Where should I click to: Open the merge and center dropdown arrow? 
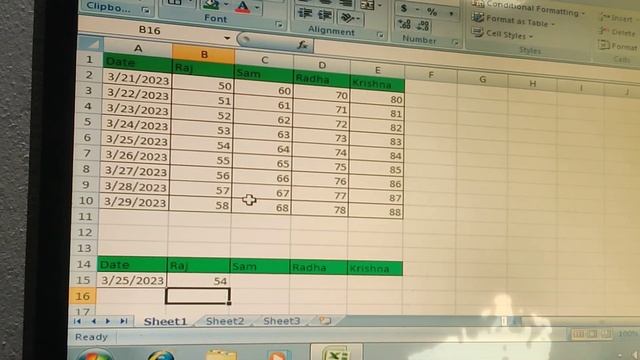coord(380,6)
